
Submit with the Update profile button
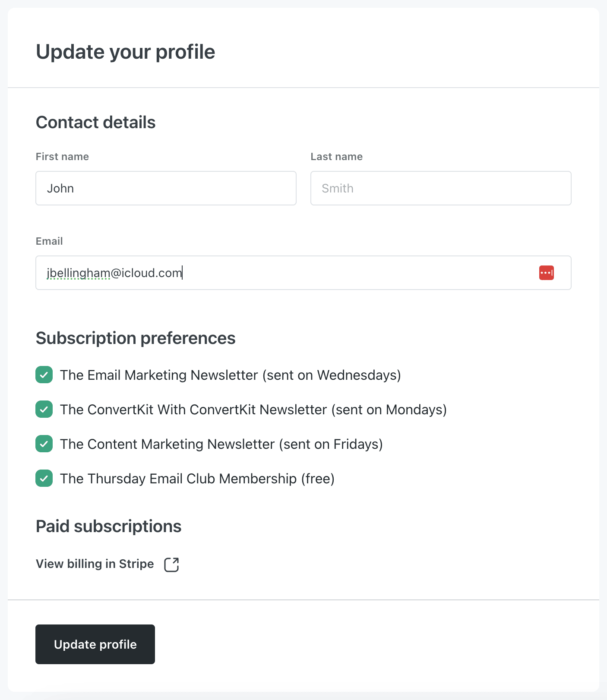[x=95, y=644]
